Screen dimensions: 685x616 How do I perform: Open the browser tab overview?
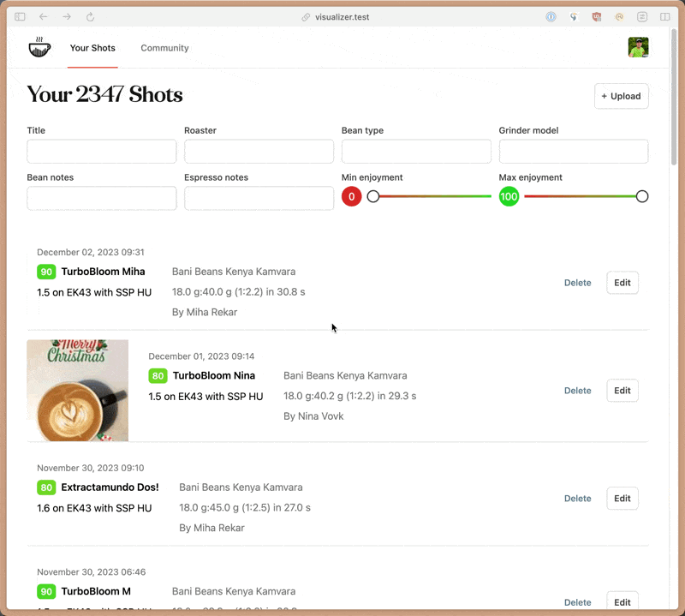(665, 17)
